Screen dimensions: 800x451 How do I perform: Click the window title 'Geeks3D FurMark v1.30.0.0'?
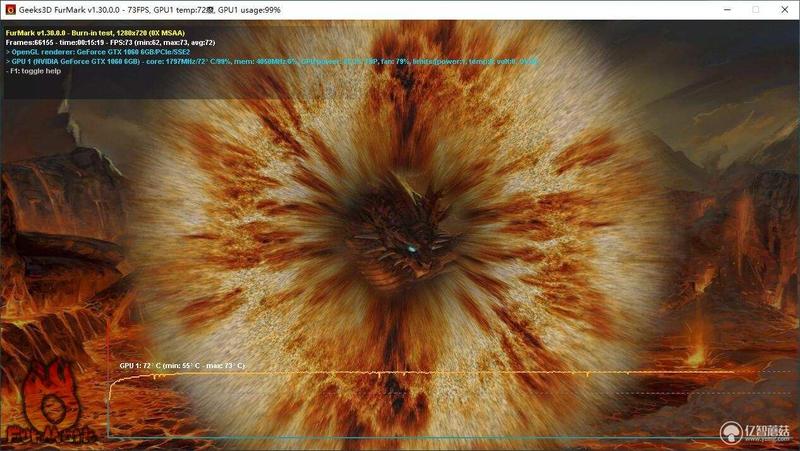pyautogui.click(x=70, y=10)
